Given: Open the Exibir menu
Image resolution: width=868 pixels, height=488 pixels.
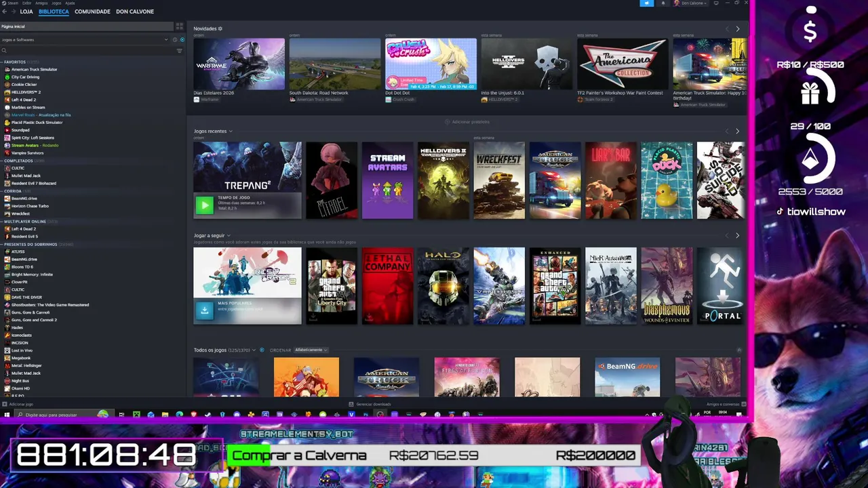Looking at the screenshot, I should click(x=27, y=3).
